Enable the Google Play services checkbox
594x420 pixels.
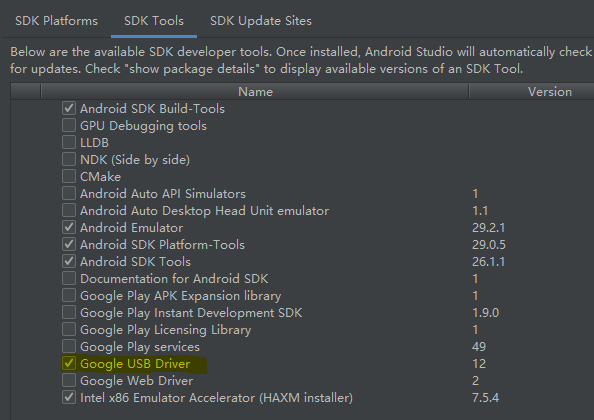click(69, 347)
